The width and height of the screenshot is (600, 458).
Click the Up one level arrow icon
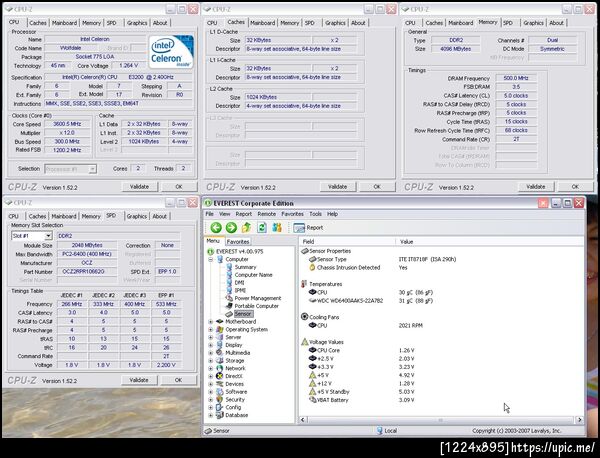[246, 228]
